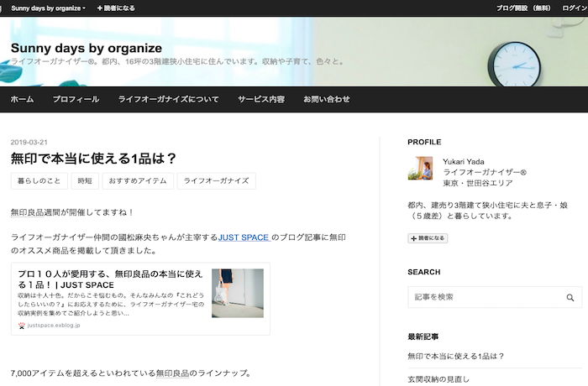The height and width of the screenshot is (386, 588).
Task: Click ログイン in the top bar
Action: (x=574, y=8)
